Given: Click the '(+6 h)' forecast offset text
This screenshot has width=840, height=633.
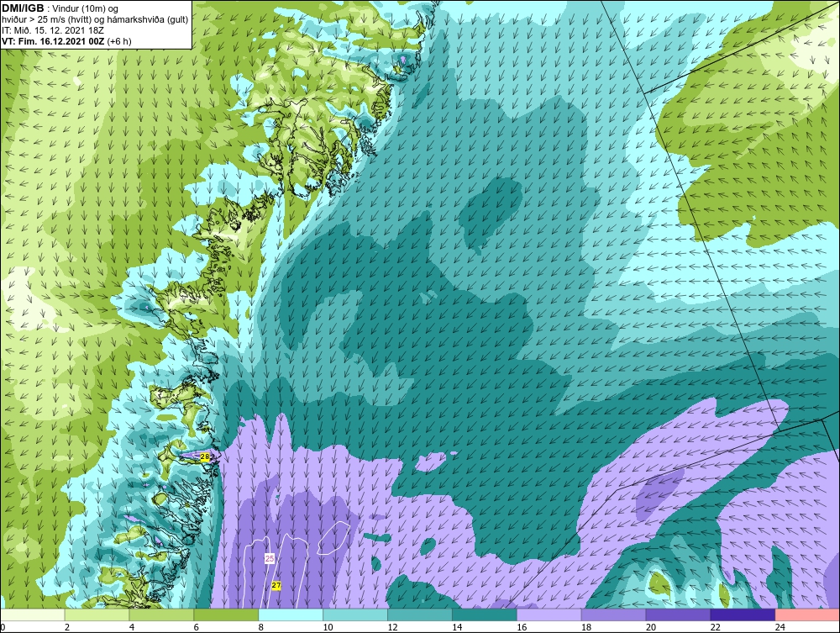Looking at the screenshot, I should pyautogui.click(x=119, y=41).
